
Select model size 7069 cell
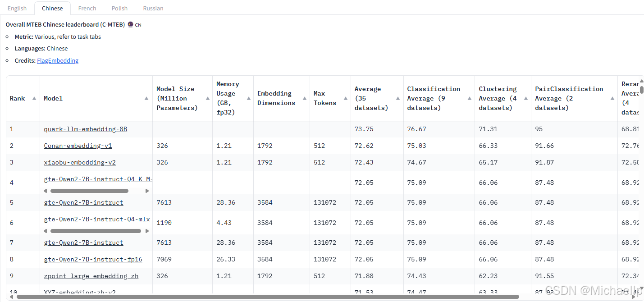(183, 259)
